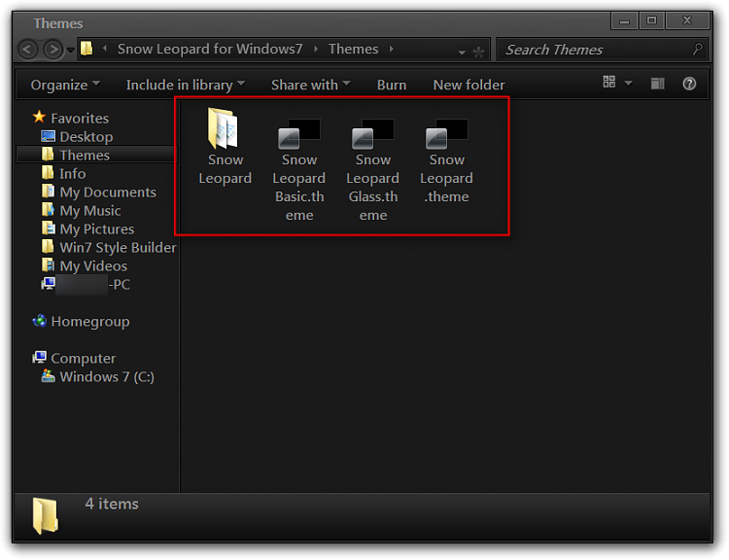Open My Pictures in sidebar
The width and height of the screenshot is (729, 560).
pyautogui.click(x=87, y=228)
